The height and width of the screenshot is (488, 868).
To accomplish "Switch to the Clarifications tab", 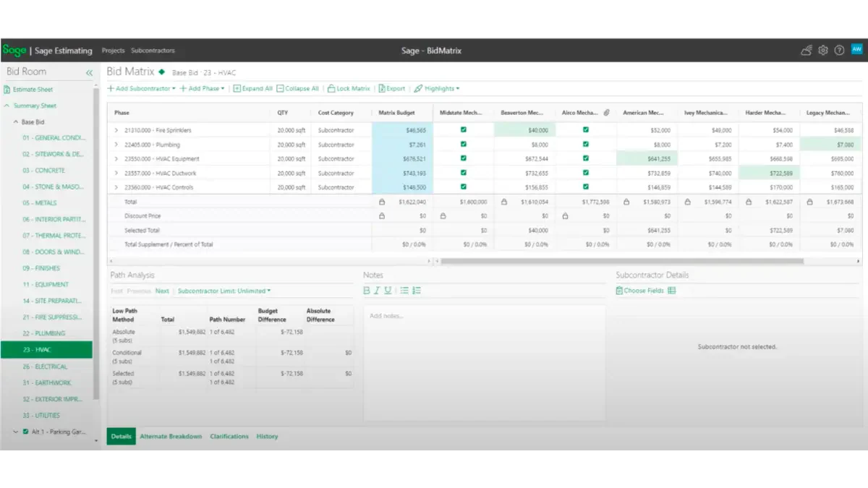I will point(229,437).
